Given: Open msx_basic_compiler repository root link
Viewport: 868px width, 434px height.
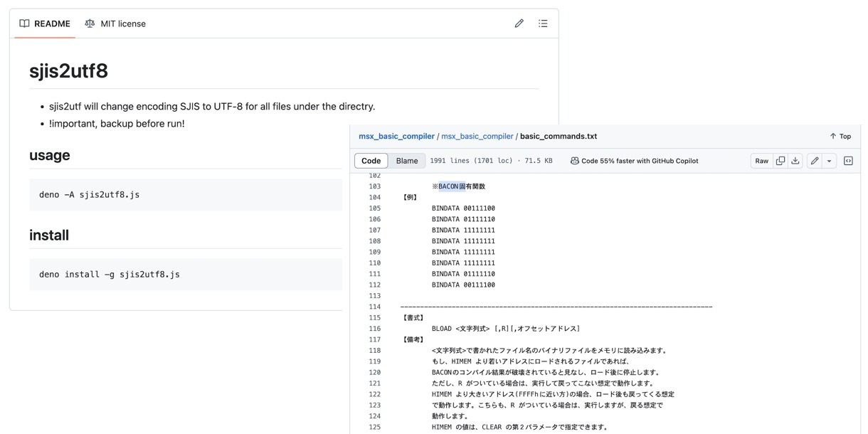Looking at the screenshot, I should (x=396, y=136).
